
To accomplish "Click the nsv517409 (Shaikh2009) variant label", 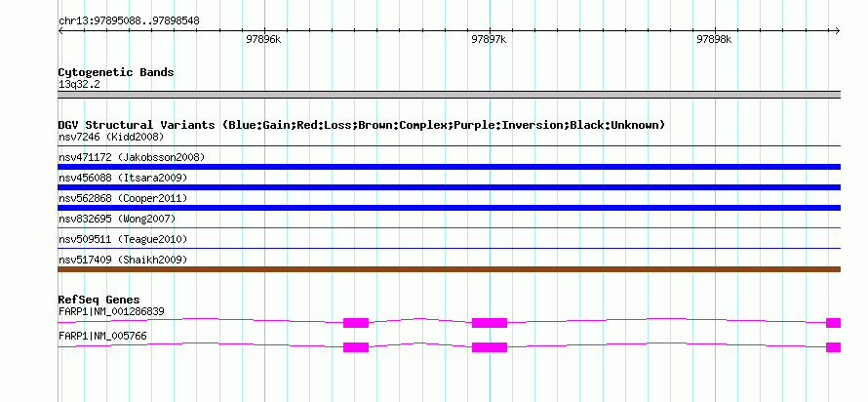I will coord(123,260).
